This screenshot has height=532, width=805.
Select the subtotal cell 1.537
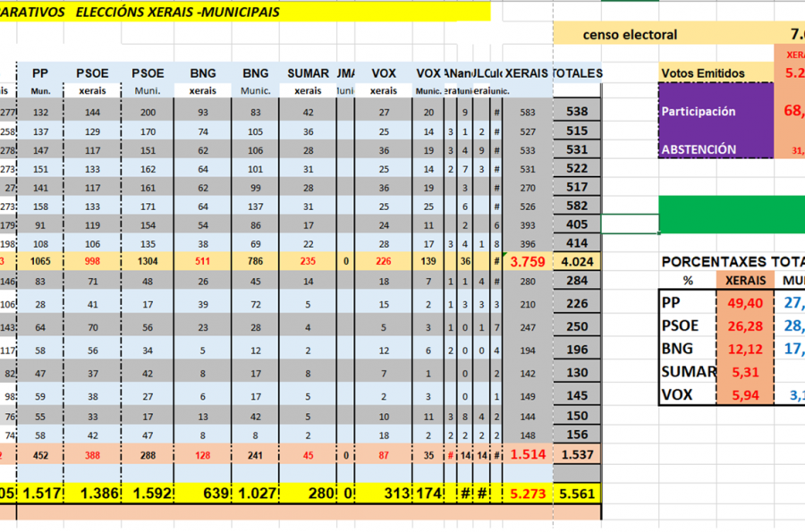(577, 454)
